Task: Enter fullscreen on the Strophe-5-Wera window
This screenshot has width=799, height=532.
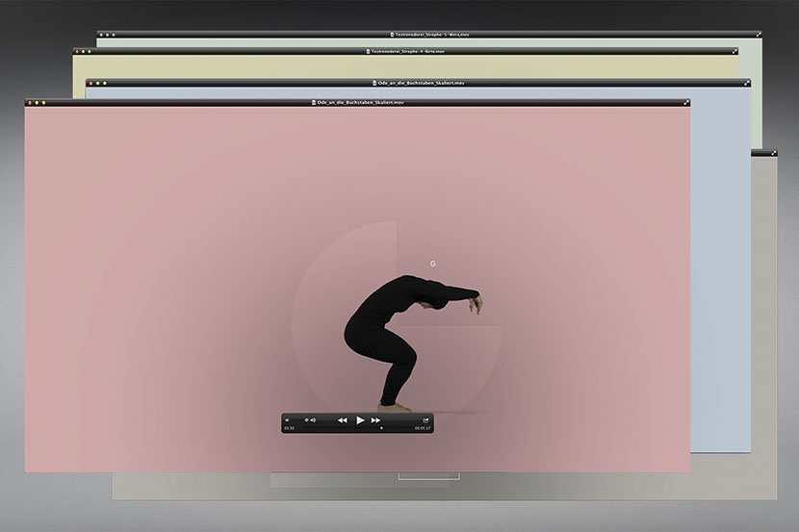Action: 760,34
